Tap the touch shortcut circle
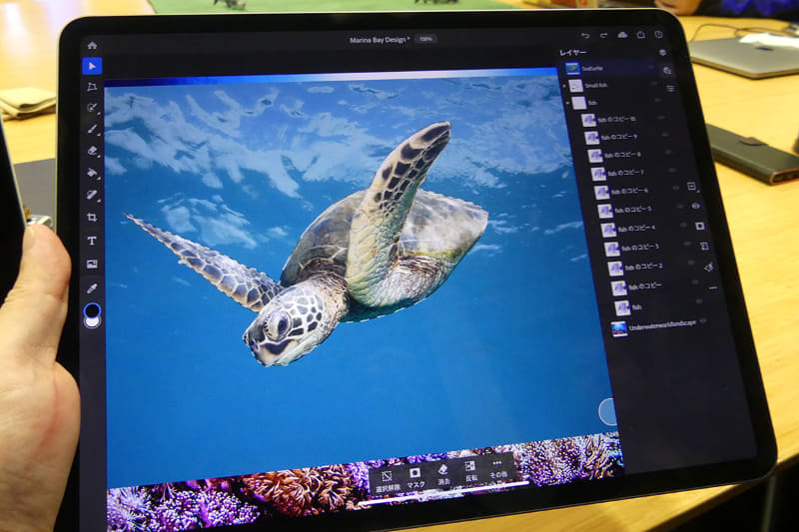 (608, 411)
